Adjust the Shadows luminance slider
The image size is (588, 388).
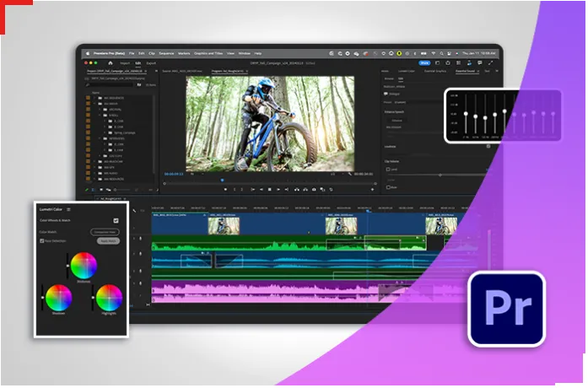pos(42,298)
